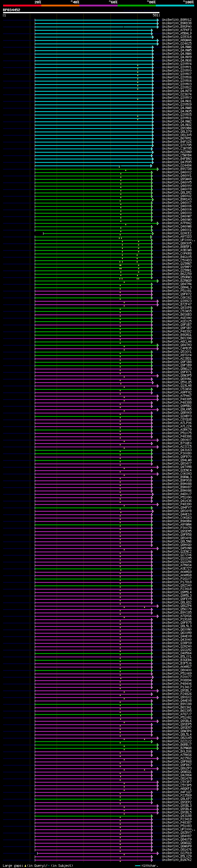Select hit UniRef100_O22519
The height and width of the screenshot is (868, 197).
pyautogui.click(x=177, y=853)
